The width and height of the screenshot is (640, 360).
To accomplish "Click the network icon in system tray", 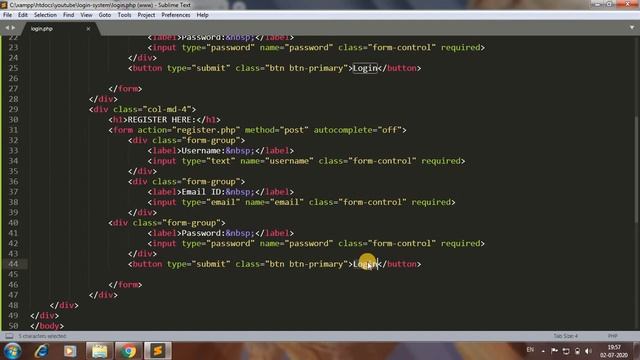I will click(x=566, y=351).
